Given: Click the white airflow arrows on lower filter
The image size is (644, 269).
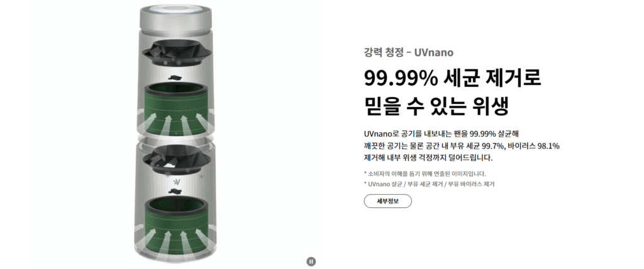Looking at the screenshot, I should (x=174, y=239).
